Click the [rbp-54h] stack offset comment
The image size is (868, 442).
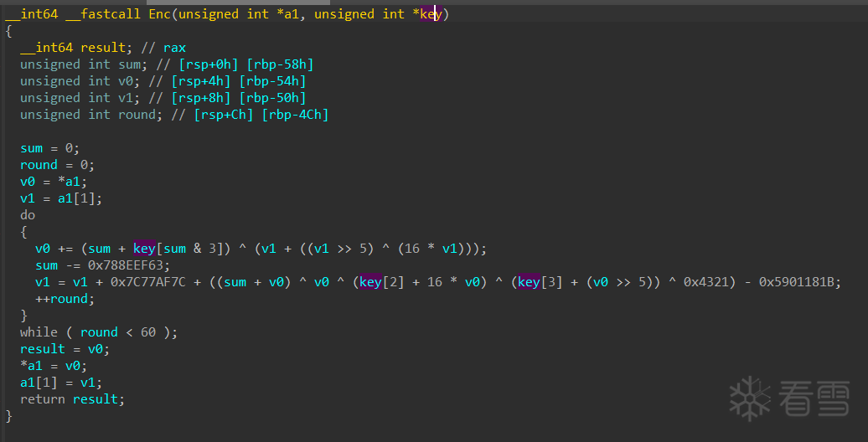[x=273, y=81]
